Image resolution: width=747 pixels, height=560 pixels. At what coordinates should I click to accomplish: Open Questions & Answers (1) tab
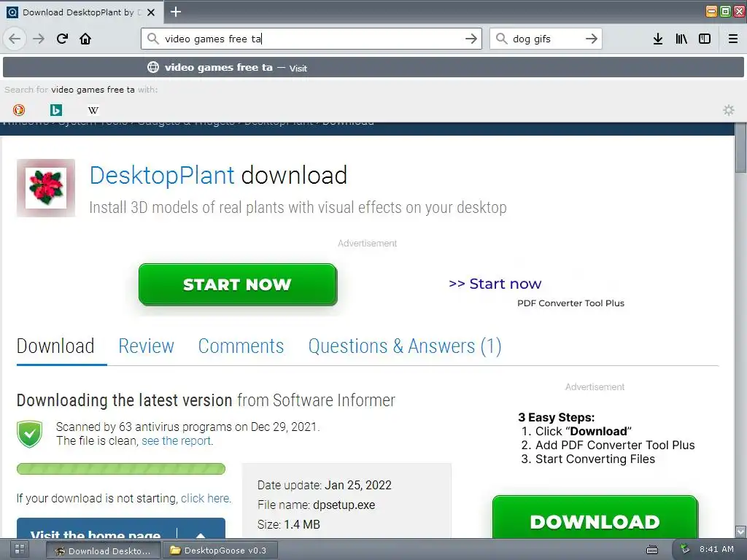point(405,346)
